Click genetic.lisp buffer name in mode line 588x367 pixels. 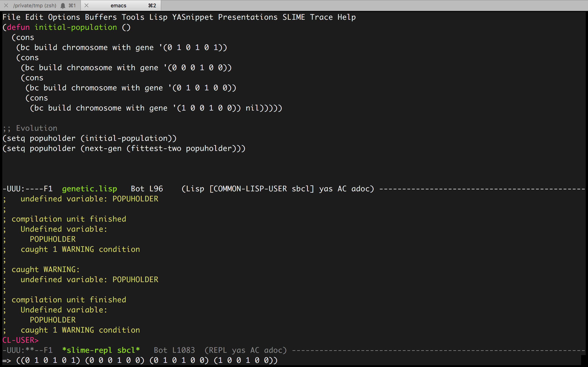click(89, 189)
